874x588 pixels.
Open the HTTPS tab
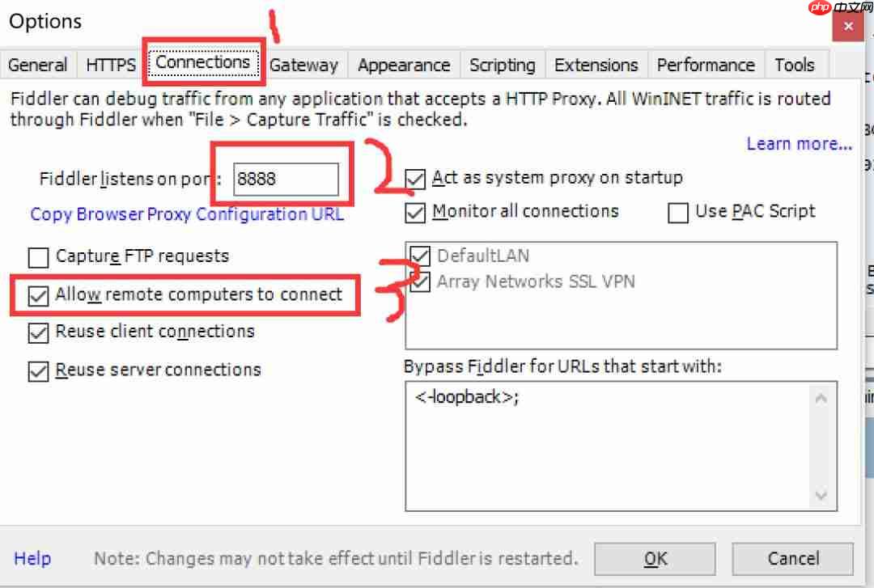click(110, 65)
